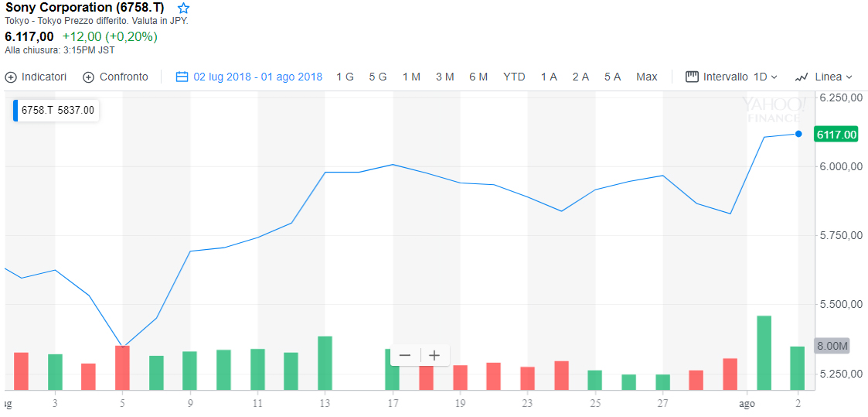Select the 5 G time range
Viewport: 868px width, 417px height.
pos(378,77)
